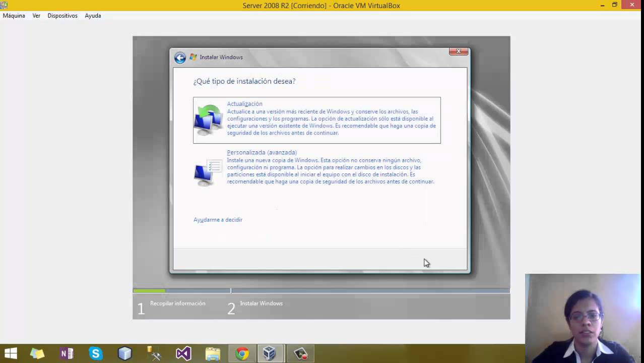Open File Explorer from the taskbar
Image resolution: width=644 pixels, height=363 pixels.
(213, 353)
